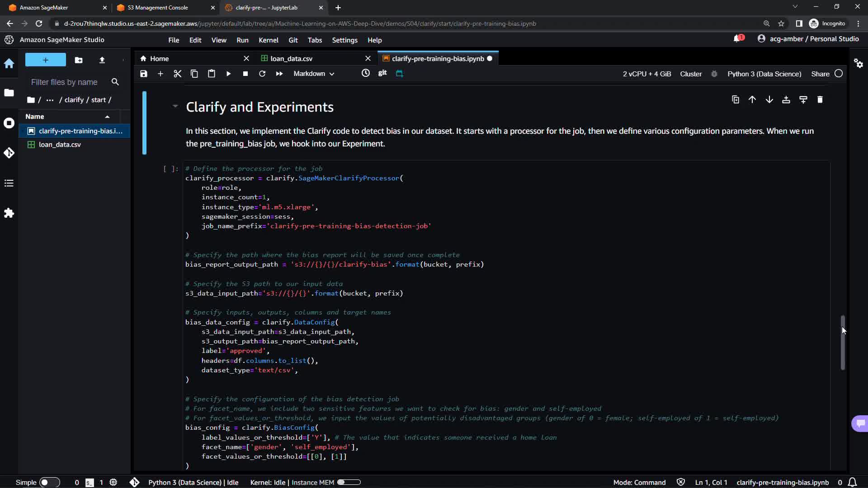This screenshot has height=488, width=868.
Task: Open the Kernel menu
Action: pos(268,40)
